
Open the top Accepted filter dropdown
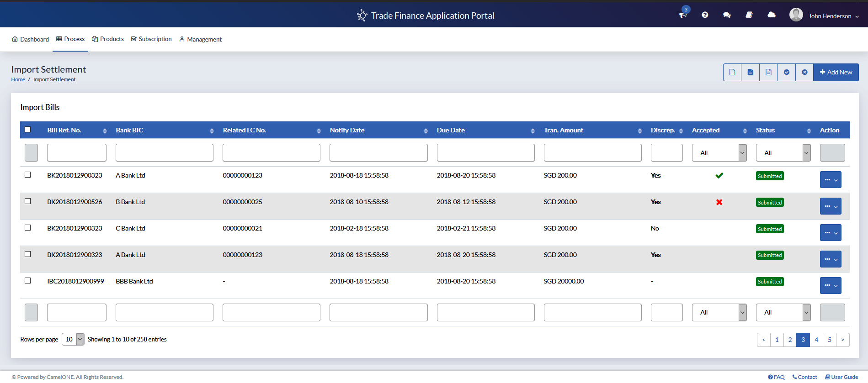(x=719, y=153)
